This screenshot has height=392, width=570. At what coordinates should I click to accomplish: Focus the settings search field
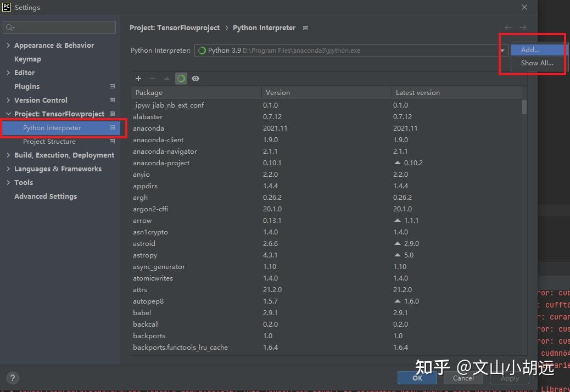59,27
